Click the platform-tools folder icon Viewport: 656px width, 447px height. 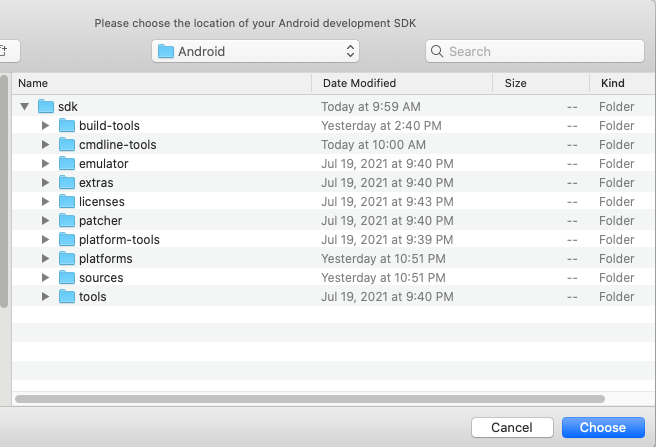pyautogui.click(x=67, y=239)
